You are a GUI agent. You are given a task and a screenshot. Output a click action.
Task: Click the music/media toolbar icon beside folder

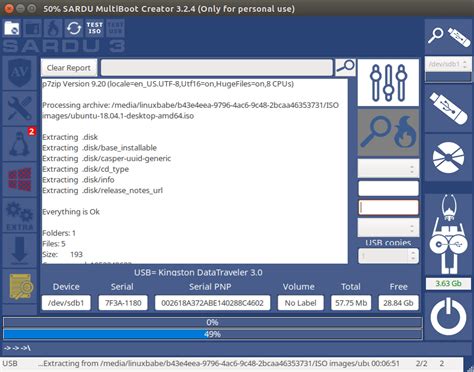pos(32,28)
